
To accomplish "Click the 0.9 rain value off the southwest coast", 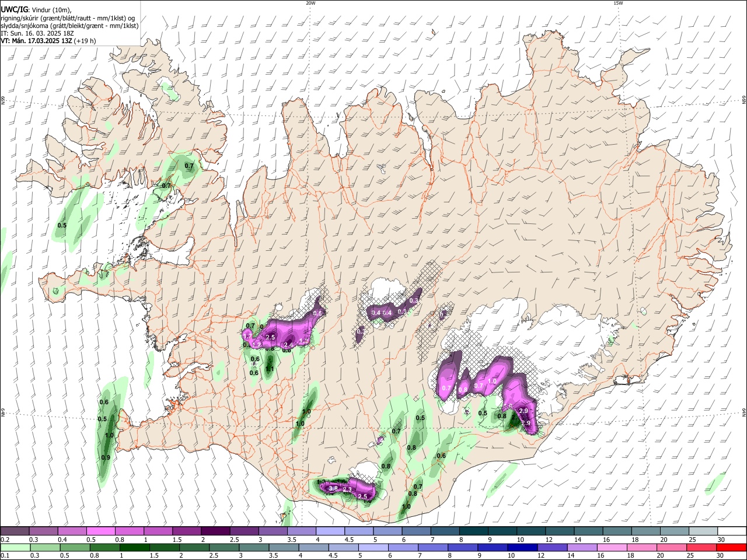I will click(x=106, y=458).
